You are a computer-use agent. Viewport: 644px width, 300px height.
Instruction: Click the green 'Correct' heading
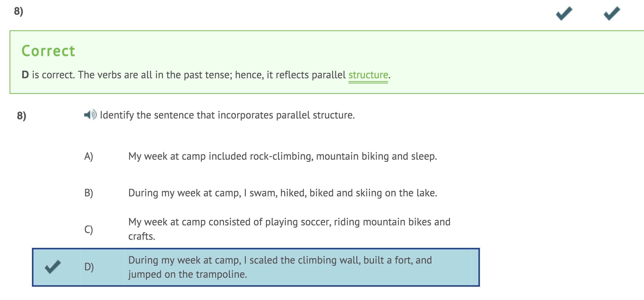point(48,51)
